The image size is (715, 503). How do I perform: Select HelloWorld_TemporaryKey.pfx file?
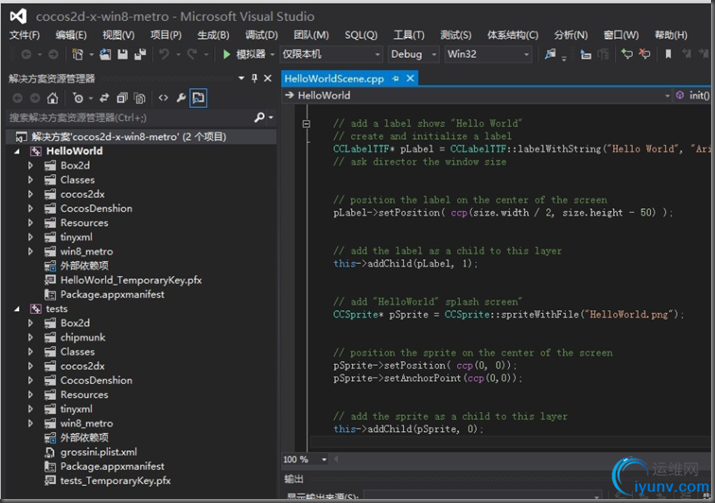(x=131, y=280)
